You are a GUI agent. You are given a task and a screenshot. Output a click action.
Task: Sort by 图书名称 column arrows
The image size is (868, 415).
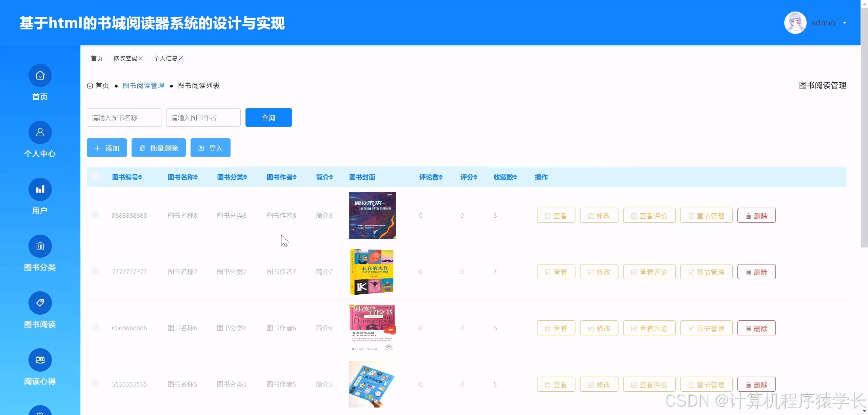click(x=196, y=177)
